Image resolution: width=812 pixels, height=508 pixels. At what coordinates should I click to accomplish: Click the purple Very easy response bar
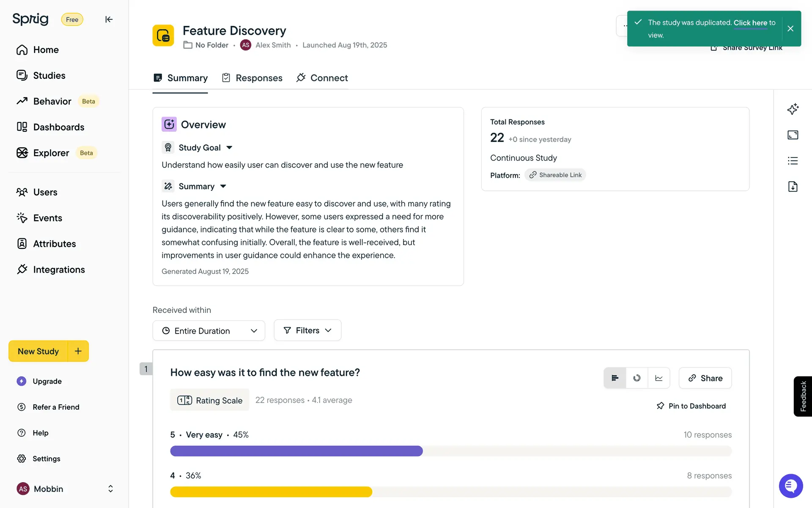[x=296, y=451]
